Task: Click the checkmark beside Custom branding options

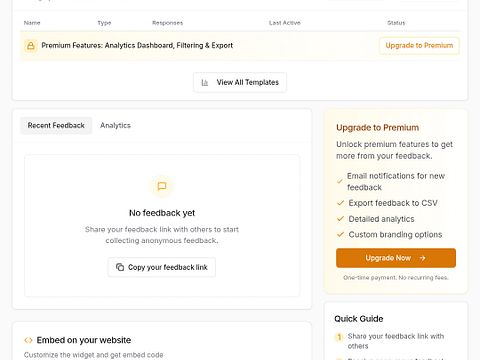Action: [340, 234]
